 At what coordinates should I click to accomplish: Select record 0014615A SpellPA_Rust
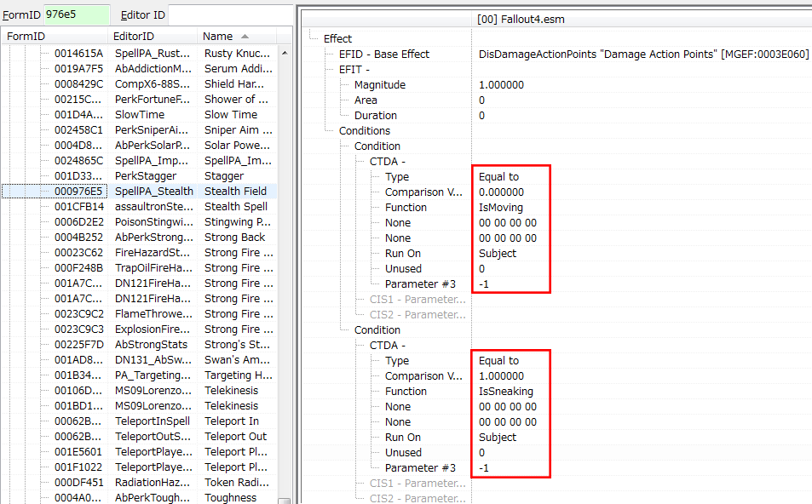pos(139,54)
